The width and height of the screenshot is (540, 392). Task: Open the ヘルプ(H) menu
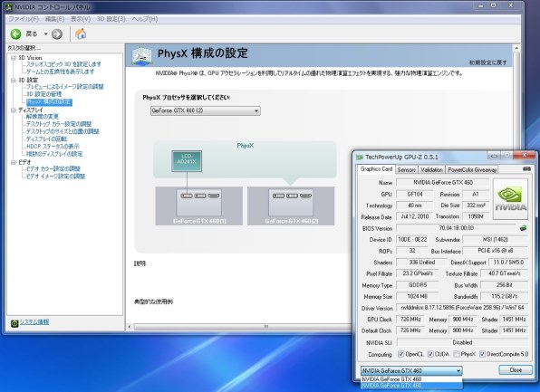(145, 19)
